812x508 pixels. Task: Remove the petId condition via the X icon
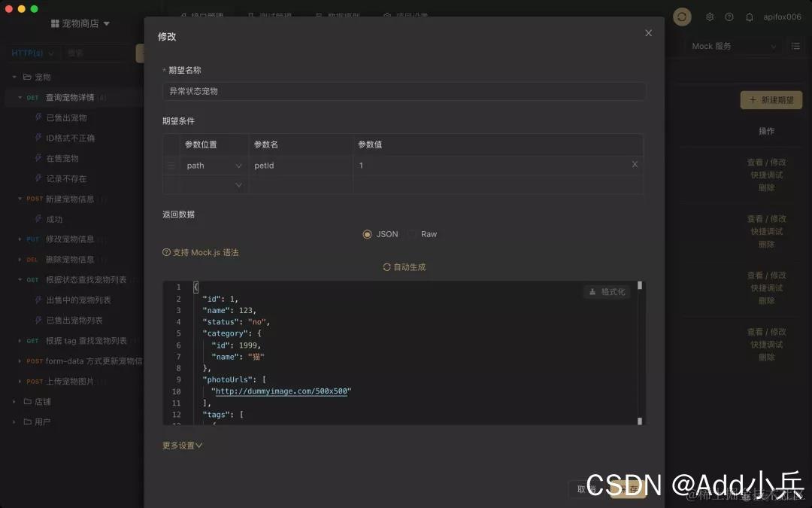tap(634, 164)
